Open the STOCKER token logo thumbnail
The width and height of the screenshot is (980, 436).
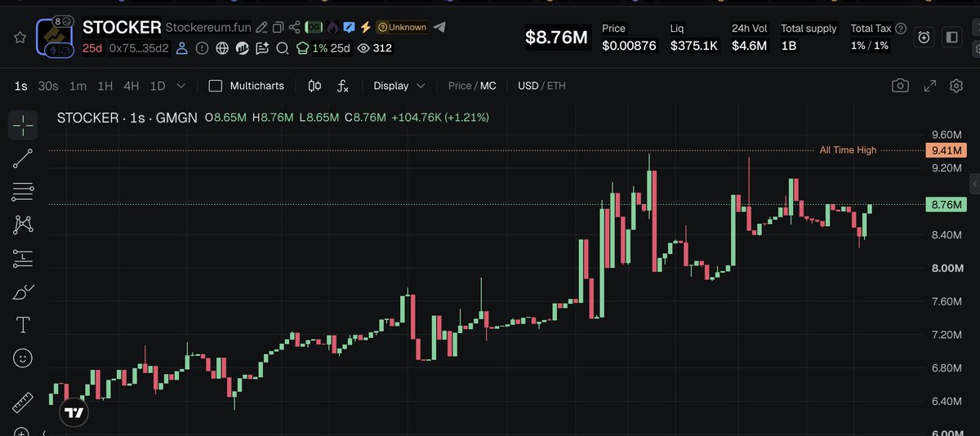click(56, 37)
